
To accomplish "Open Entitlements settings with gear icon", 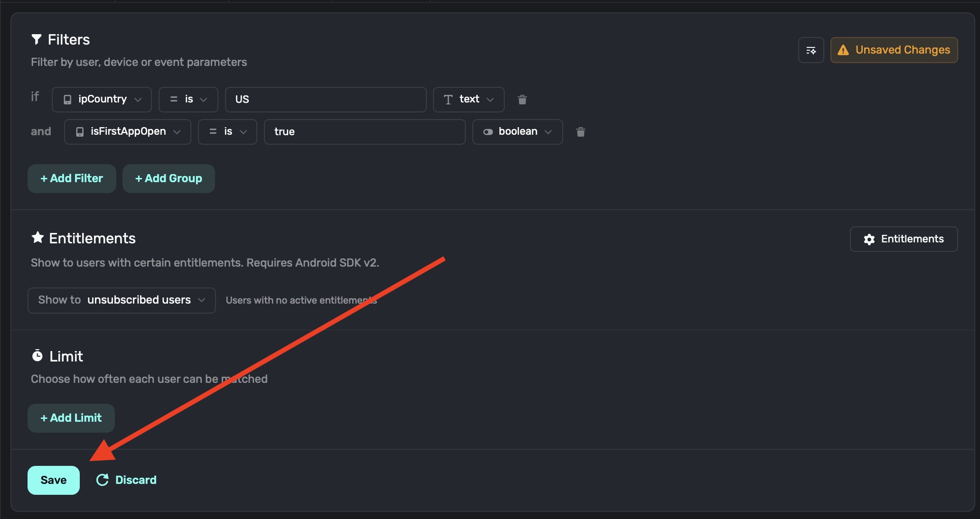I will (x=903, y=239).
